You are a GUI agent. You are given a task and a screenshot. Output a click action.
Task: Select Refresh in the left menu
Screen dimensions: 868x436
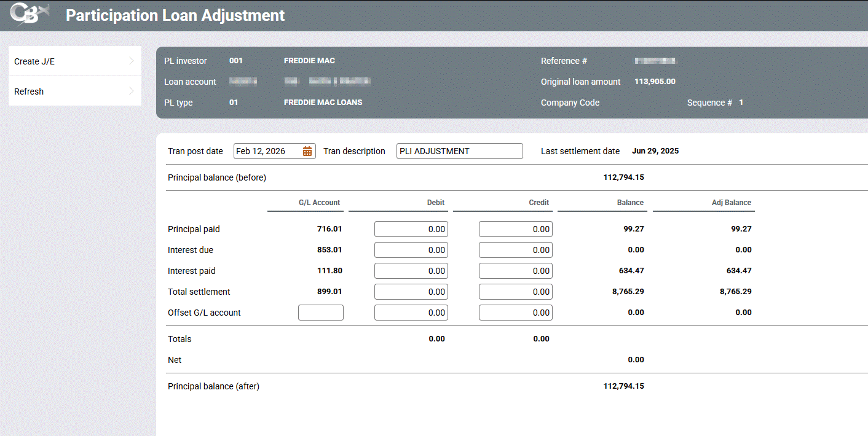pos(30,91)
